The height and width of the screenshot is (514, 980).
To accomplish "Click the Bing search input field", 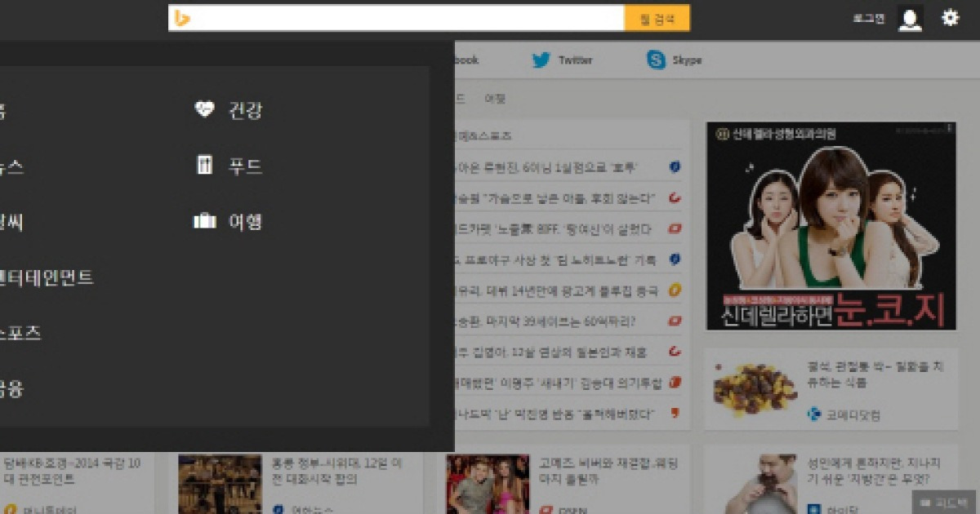I will pos(396,18).
